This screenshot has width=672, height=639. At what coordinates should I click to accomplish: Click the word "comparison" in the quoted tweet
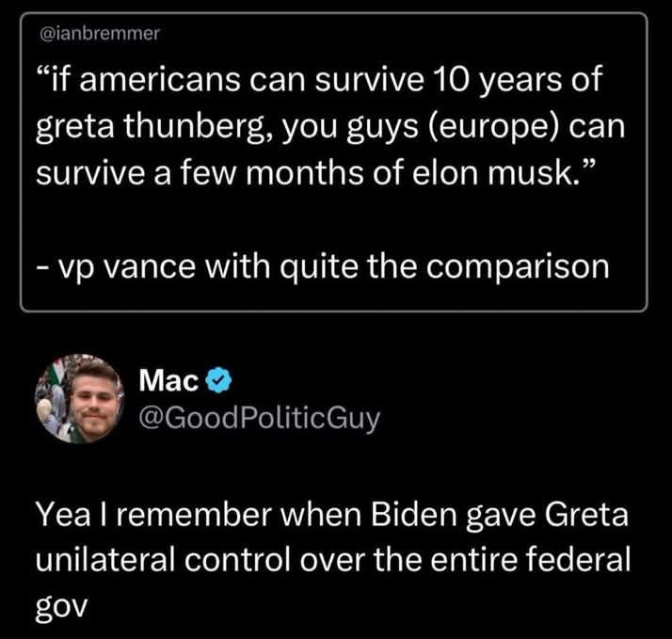pyautogui.click(x=518, y=268)
